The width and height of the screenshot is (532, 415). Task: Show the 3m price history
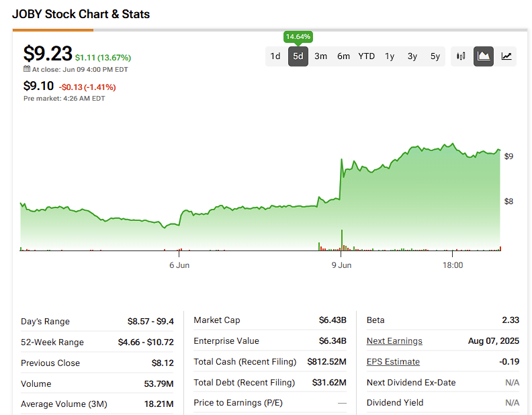(x=321, y=56)
